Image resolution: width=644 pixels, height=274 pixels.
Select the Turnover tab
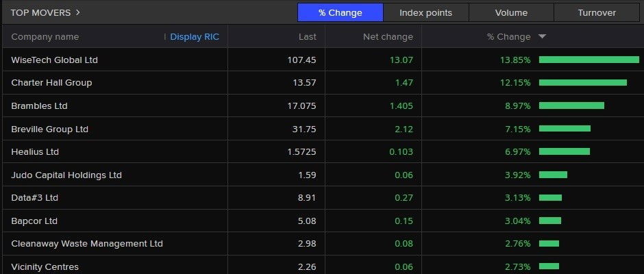click(x=597, y=12)
